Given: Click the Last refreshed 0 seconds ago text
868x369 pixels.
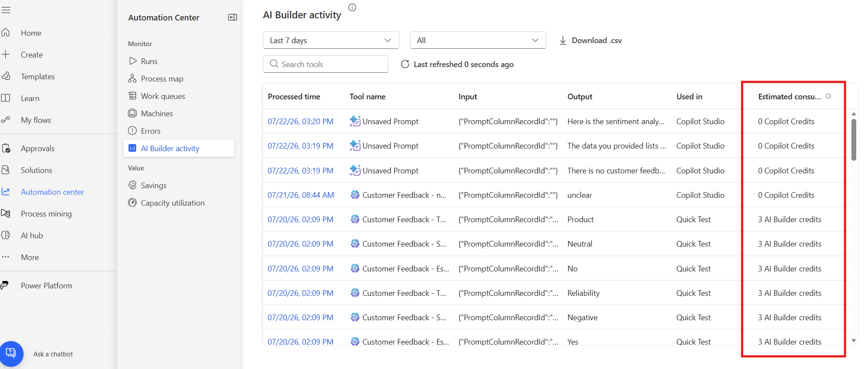Looking at the screenshot, I should 463,64.
